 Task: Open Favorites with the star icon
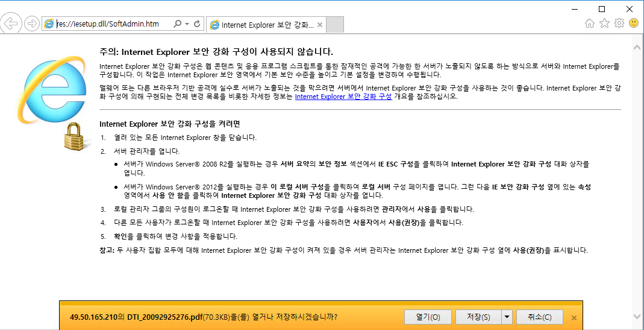(604, 24)
